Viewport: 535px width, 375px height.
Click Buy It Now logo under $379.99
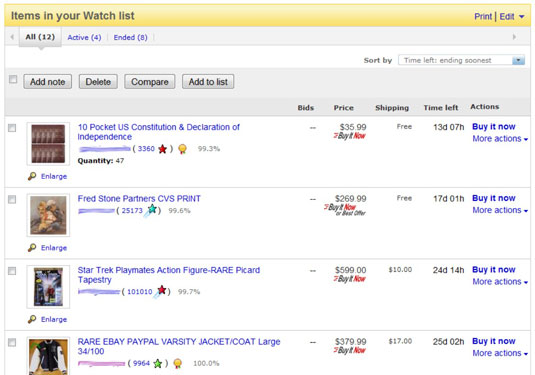tap(350, 350)
